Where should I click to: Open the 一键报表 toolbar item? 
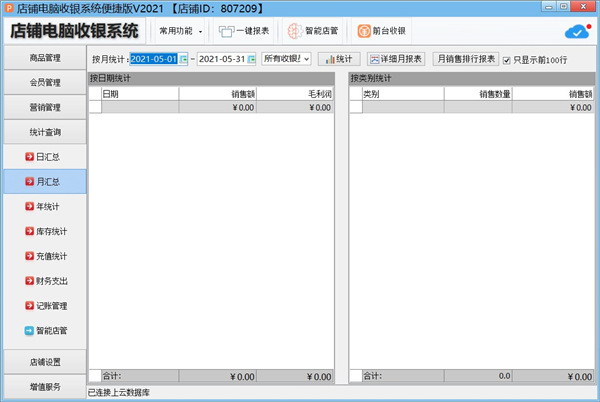tap(244, 31)
